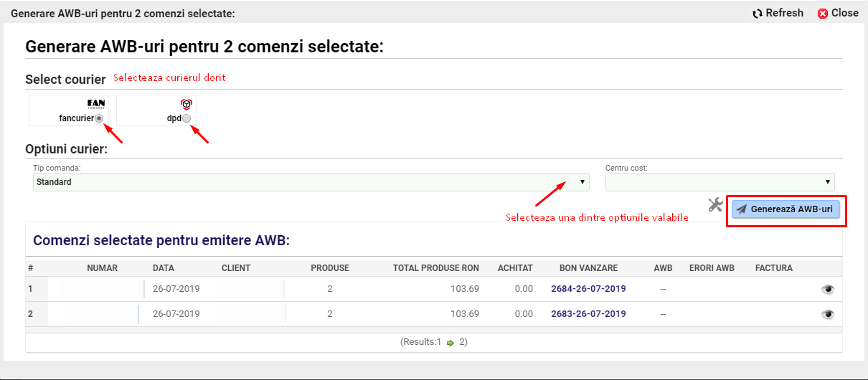Open courier settings via the wrench icon
This screenshot has width=868, height=380.
(714, 205)
